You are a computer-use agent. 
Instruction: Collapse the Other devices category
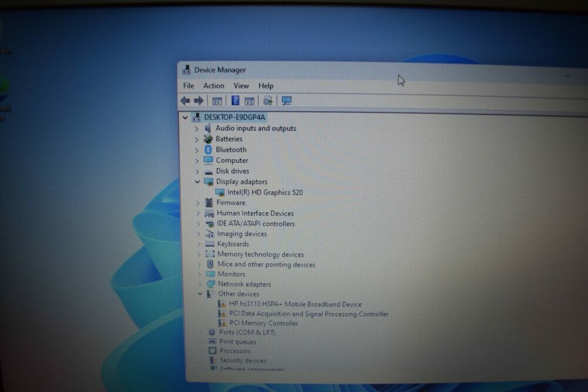(200, 294)
